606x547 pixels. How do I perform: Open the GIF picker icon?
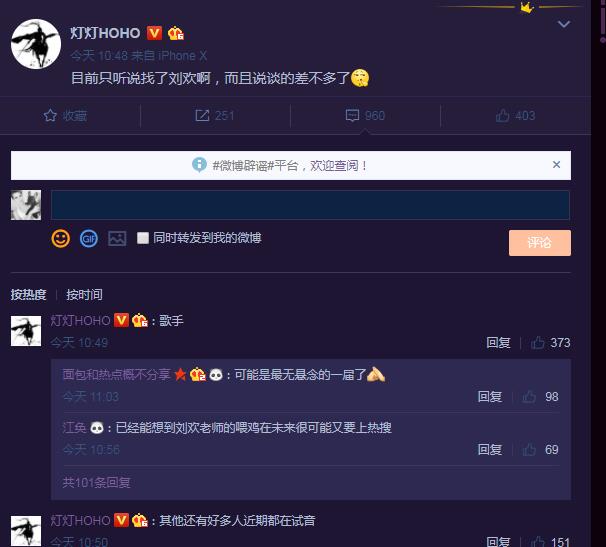click(x=89, y=239)
